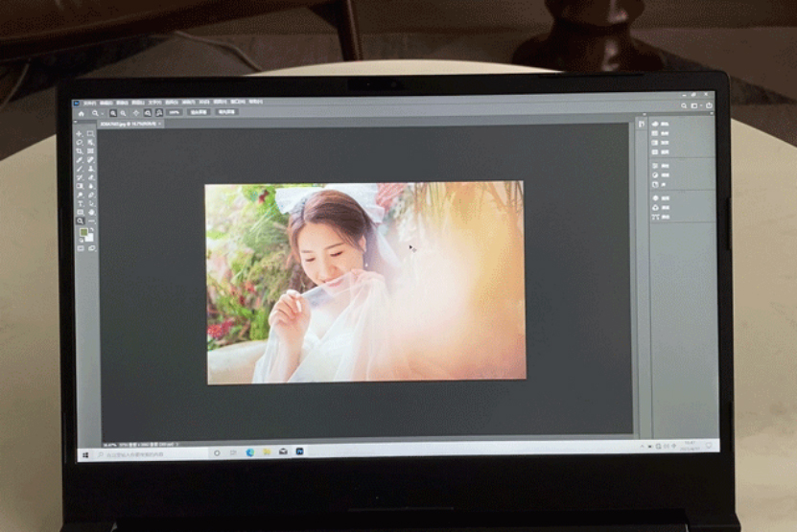
Task: Select the Spot Healing Brush tool
Action: tap(90, 160)
